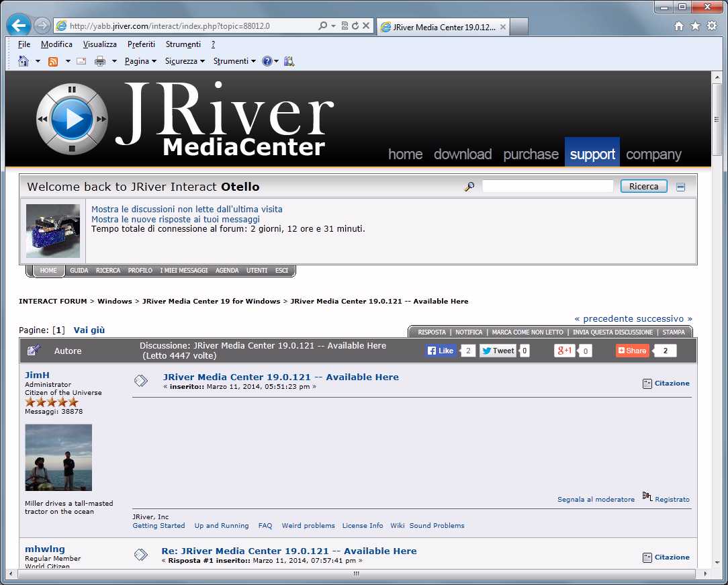Open the Strumenti menu in menu bar
The height and width of the screenshot is (585, 728).
[183, 44]
